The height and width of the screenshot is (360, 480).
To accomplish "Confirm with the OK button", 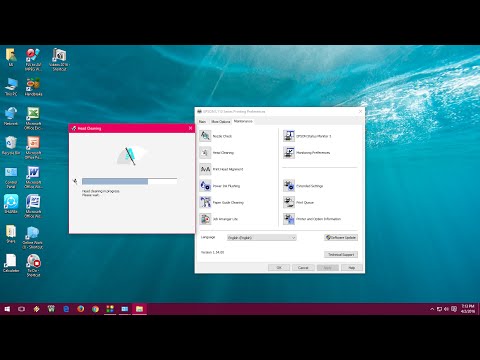I will click(x=279, y=268).
